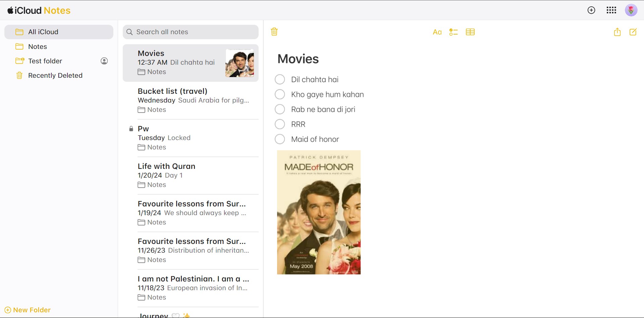644x318 pixels.
Task: Create a new note with compose icon
Action: click(633, 32)
